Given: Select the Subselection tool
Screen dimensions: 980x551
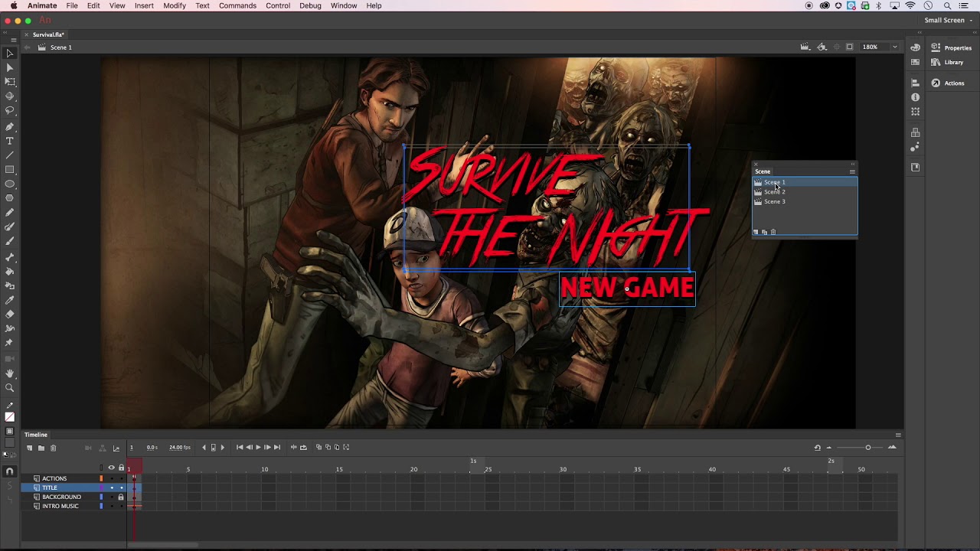Looking at the screenshot, I should coord(10,67).
